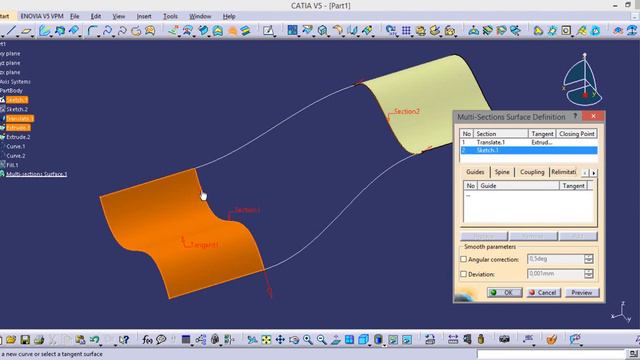The height and width of the screenshot is (360, 640).
Task: Select the Plane tool icon
Action: click(26, 31)
